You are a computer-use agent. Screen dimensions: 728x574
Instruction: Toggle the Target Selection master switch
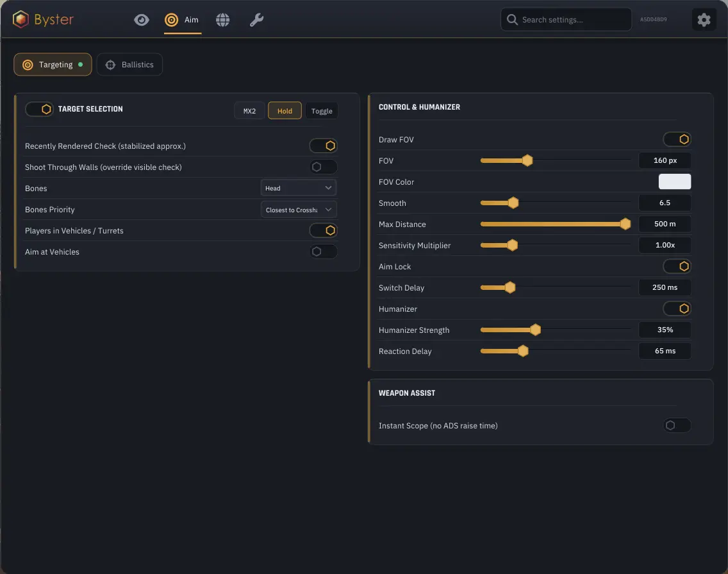[x=40, y=109]
